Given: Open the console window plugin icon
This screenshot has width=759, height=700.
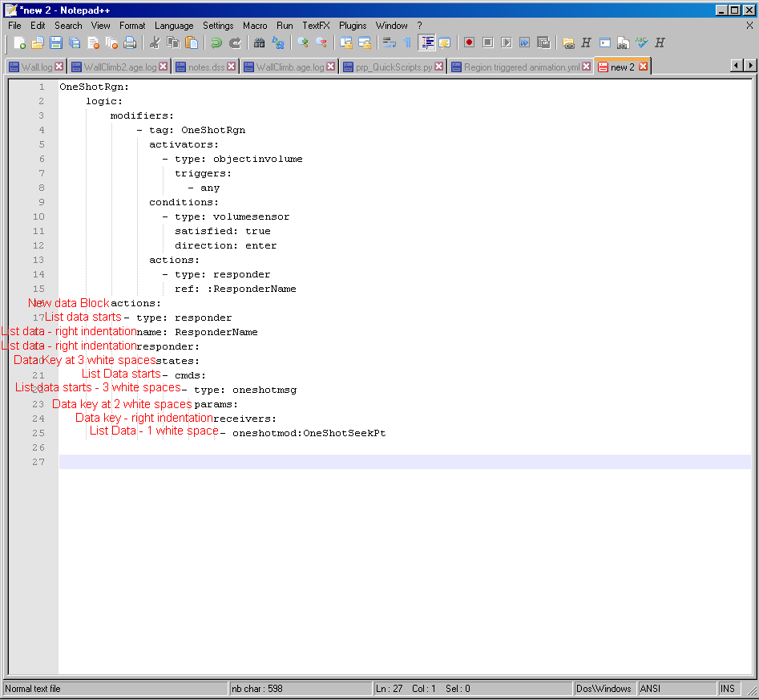Looking at the screenshot, I should point(605,42).
